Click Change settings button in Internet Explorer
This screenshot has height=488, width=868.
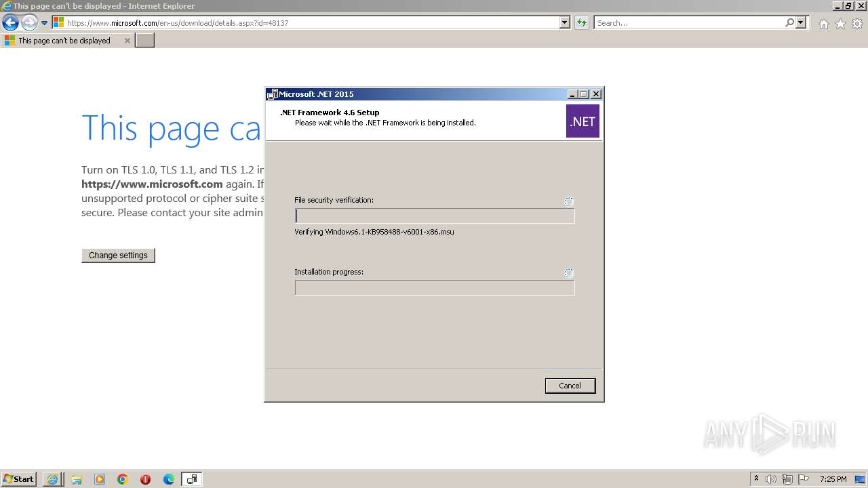click(x=118, y=256)
